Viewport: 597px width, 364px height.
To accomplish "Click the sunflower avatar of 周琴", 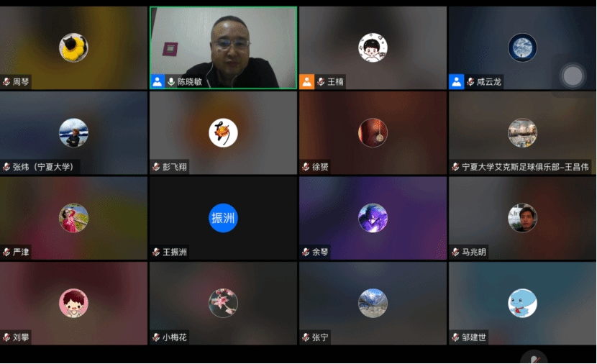I will 73,47.
